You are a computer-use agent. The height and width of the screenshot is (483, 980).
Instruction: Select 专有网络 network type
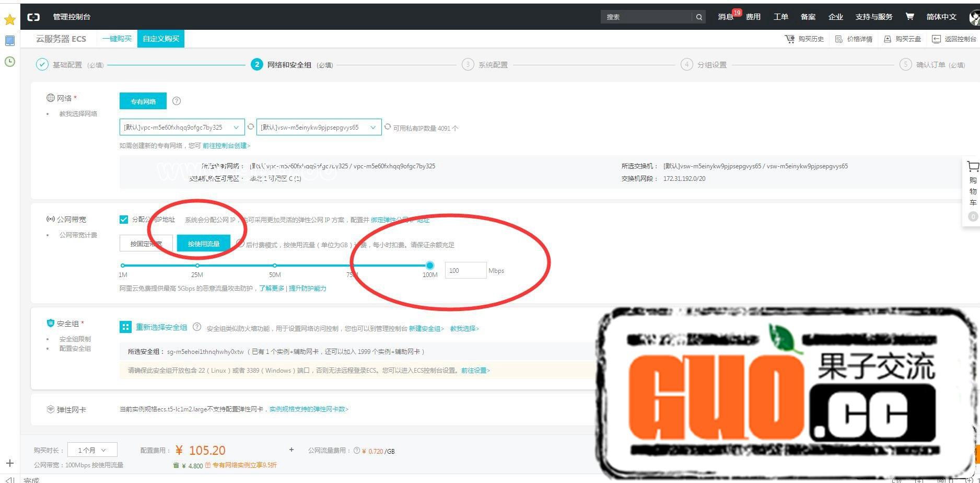143,101
